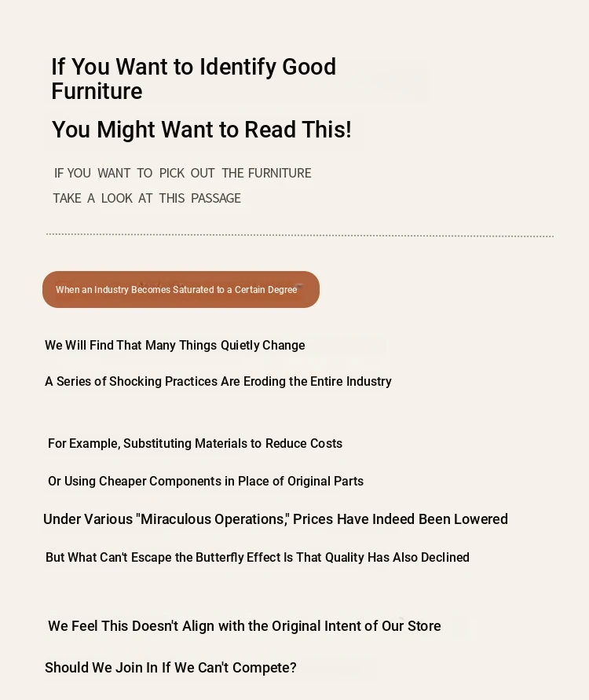Click the 'Shocking Practices Are Eroding' sentence
The width and height of the screenshot is (589, 700).
coord(218,381)
